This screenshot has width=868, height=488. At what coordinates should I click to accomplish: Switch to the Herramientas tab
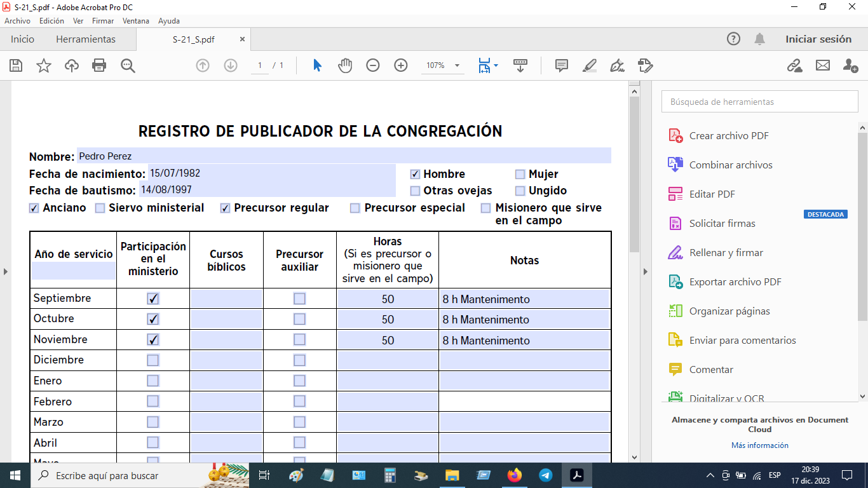click(86, 39)
